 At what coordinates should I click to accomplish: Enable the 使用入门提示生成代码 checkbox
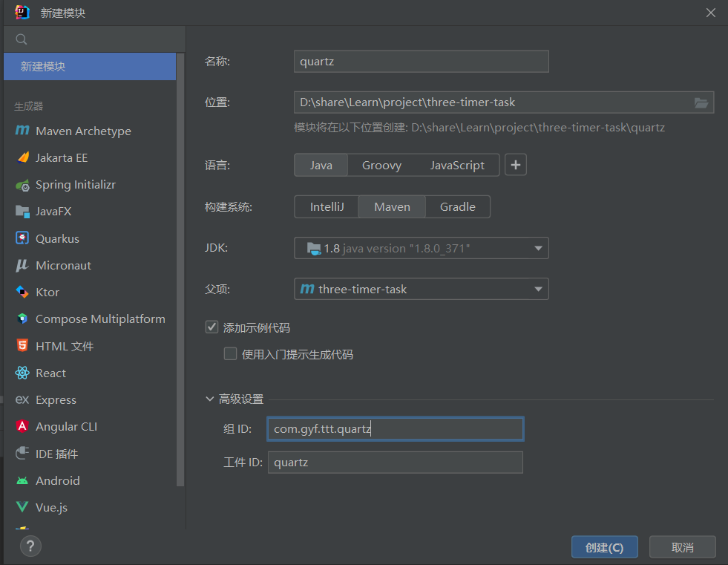coord(230,354)
